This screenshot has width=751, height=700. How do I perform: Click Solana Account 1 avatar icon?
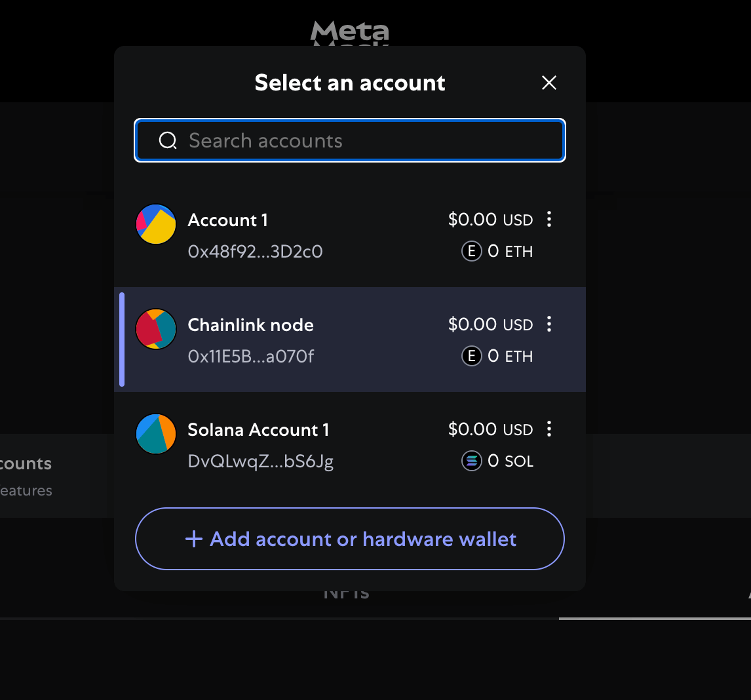tap(156, 434)
